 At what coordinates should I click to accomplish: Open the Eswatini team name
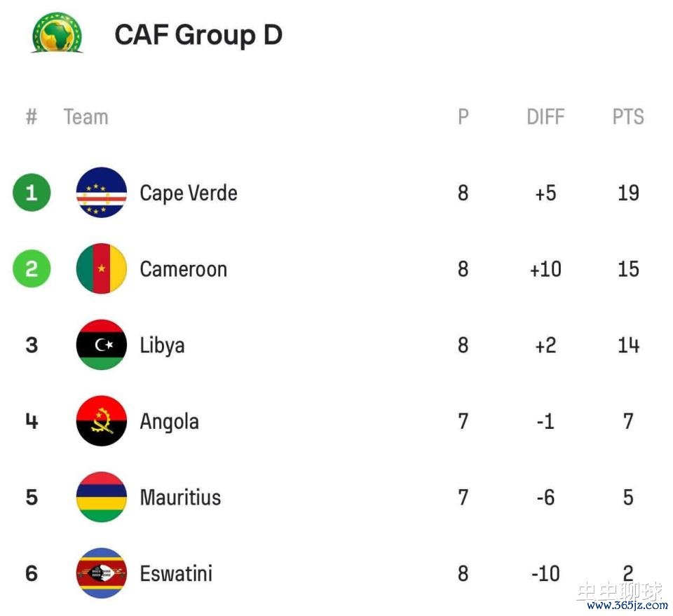[x=176, y=574]
